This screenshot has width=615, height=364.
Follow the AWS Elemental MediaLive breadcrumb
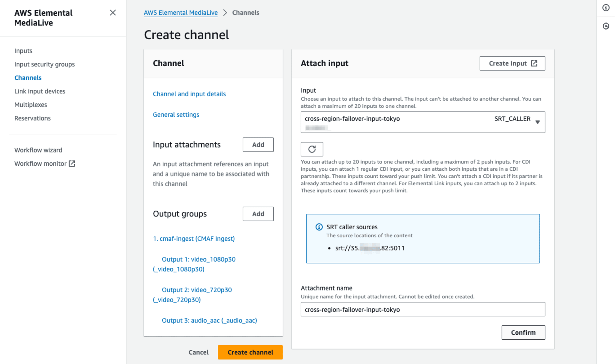[x=181, y=13]
